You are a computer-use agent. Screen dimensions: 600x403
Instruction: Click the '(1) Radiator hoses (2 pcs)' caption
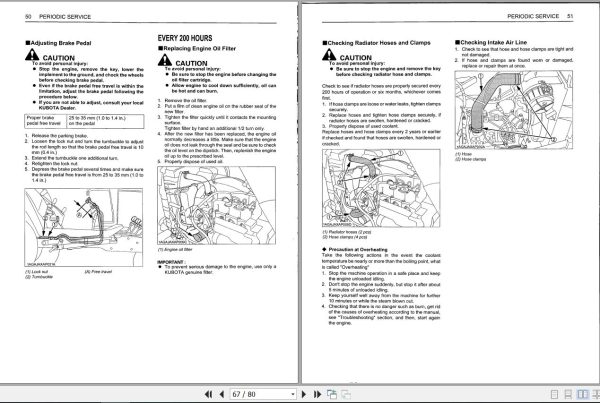click(347, 232)
